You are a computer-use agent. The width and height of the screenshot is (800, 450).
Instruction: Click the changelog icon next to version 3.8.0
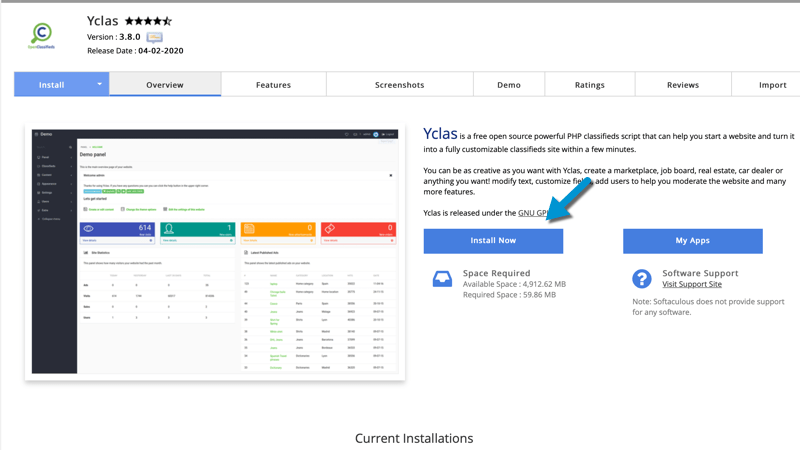point(155,37)
